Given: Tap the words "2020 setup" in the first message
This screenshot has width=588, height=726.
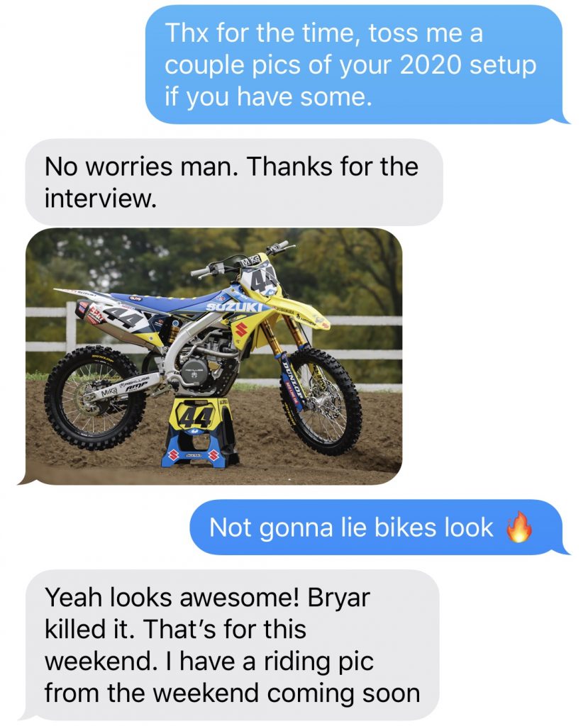Looking at the screenshot, I should click(467, 65).
